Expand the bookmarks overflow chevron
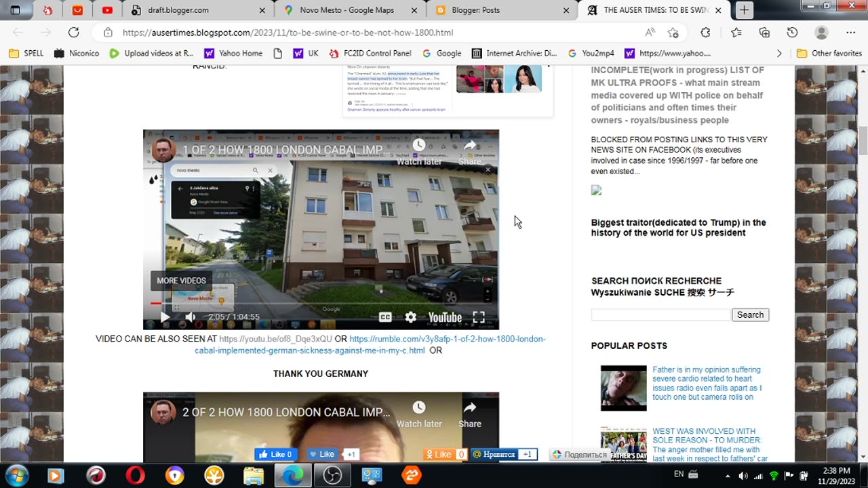 point(778,53)
